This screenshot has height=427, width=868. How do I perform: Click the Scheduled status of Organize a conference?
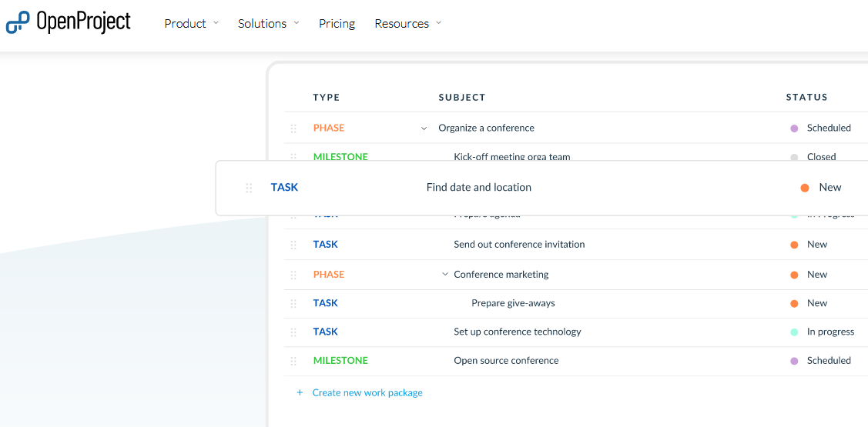tap(828, 128)
